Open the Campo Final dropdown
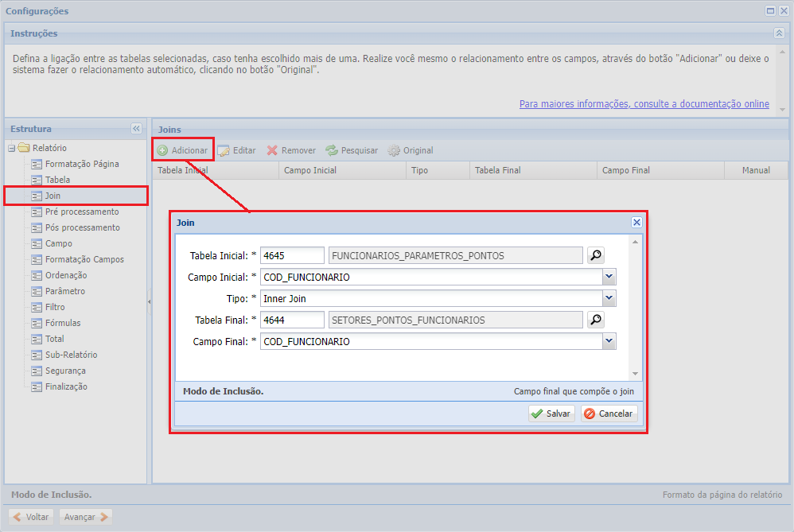Viewport: 794px width, 532px height. (x=609, y=341)
